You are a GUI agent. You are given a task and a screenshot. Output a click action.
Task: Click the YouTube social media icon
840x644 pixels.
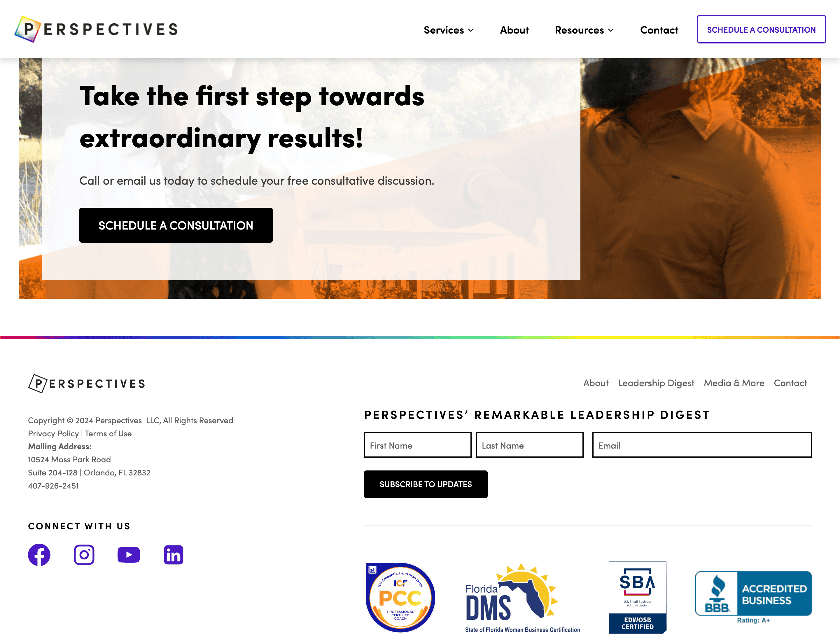pyautogui.click(x=129, y=555)
